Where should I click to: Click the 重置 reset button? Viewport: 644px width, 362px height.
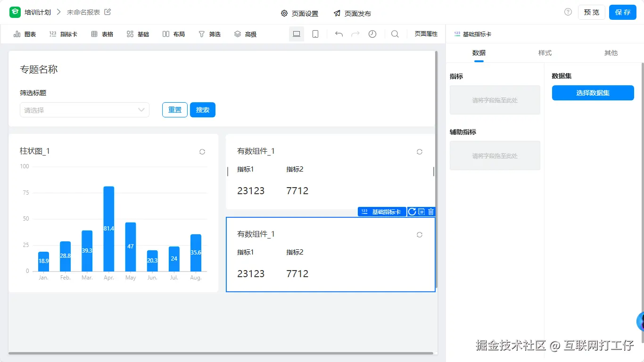[x=175, y=110]
